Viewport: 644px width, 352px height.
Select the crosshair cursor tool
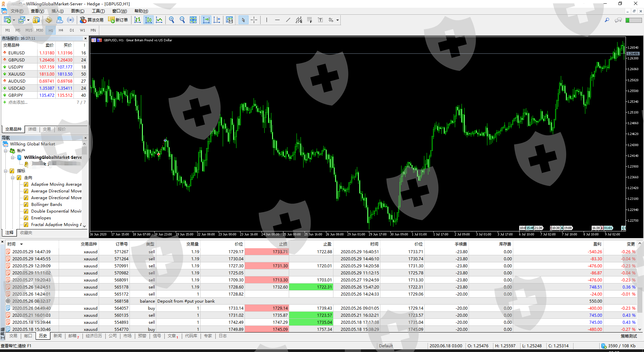254,20
